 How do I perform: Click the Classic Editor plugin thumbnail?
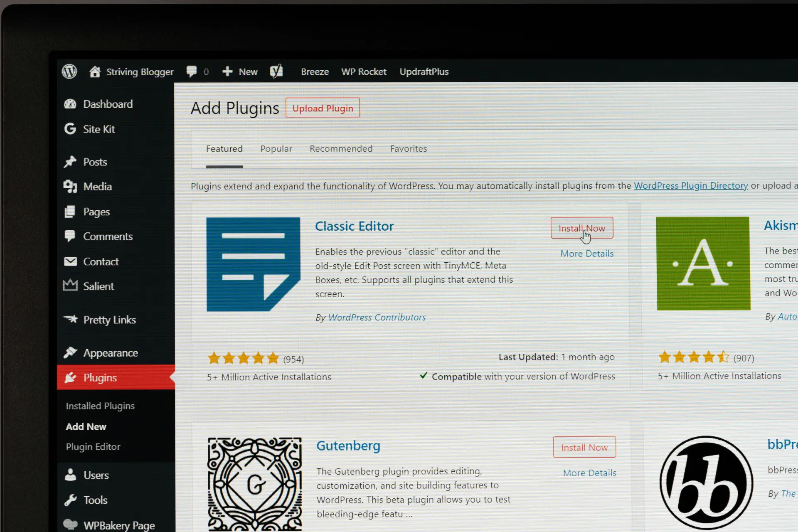[x=253, y=264]
